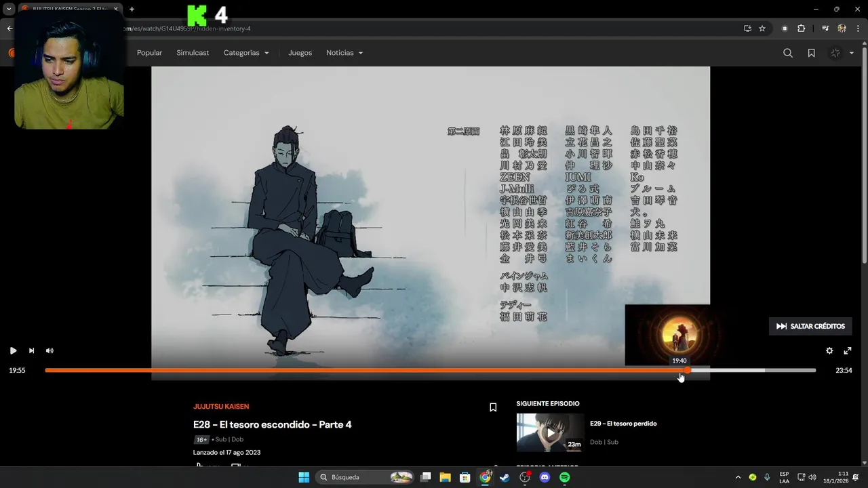Click the 23:54 total duration label

tap(844, 370)
